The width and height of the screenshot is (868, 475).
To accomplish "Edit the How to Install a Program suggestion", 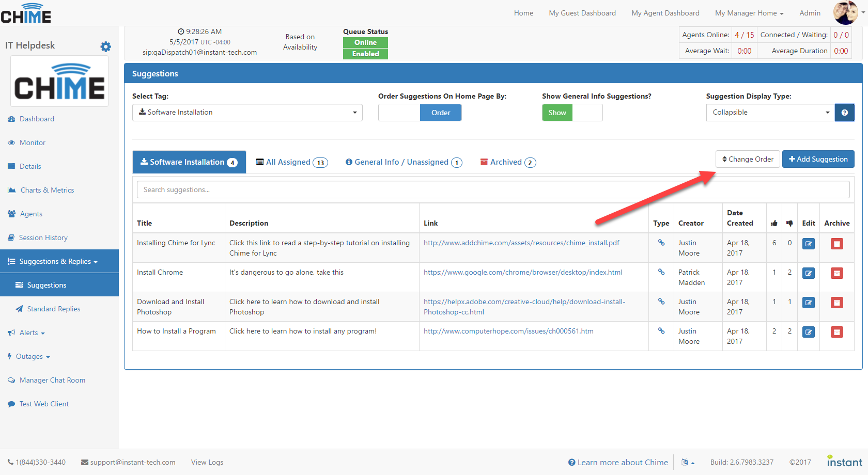I will [808, 332].
